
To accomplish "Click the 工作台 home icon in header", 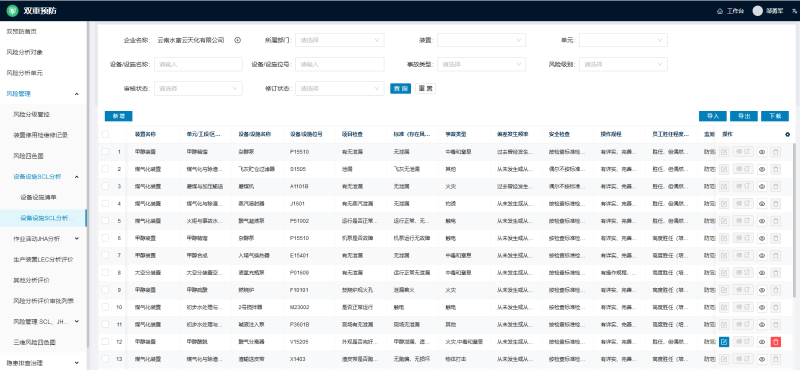I will (x=719, y=11).
